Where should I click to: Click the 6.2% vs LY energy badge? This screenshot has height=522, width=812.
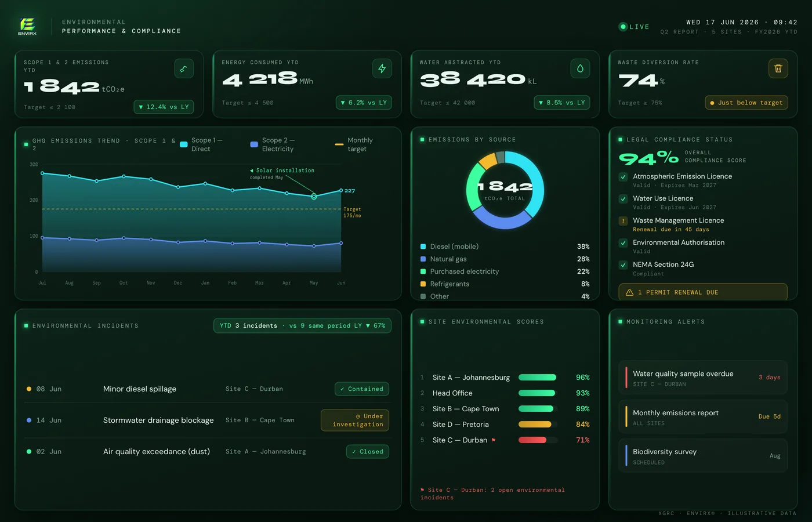pyautogui.click(x=364, y=103)
